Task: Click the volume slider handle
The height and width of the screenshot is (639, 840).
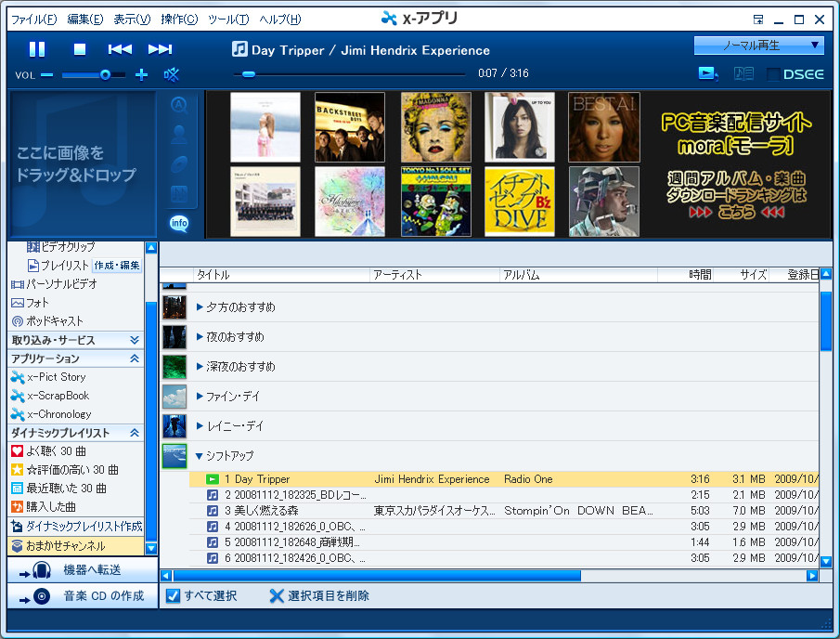Action: pos(105,74)
